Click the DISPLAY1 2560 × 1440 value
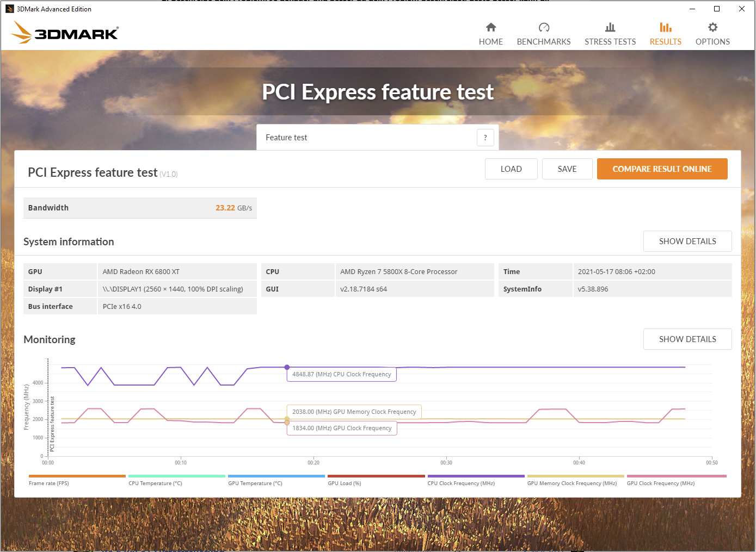The width and height of the screenshot is (756, 552). 177,289
